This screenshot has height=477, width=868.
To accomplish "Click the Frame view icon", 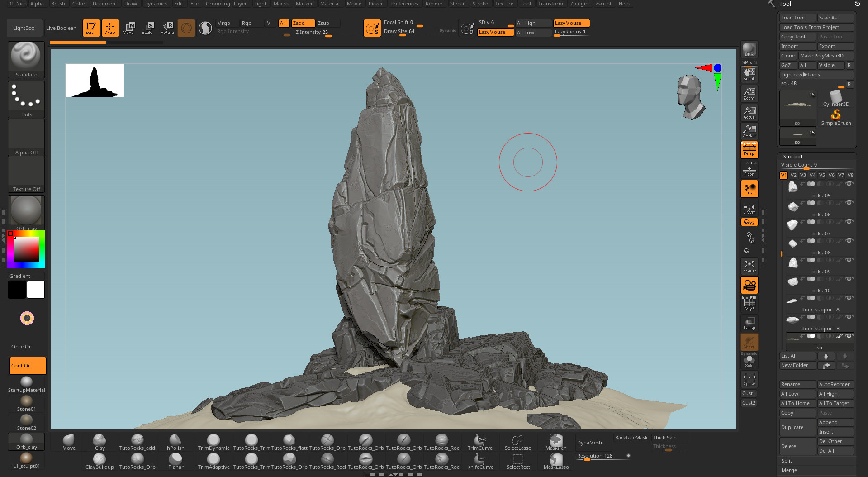I will click(749, 266).
